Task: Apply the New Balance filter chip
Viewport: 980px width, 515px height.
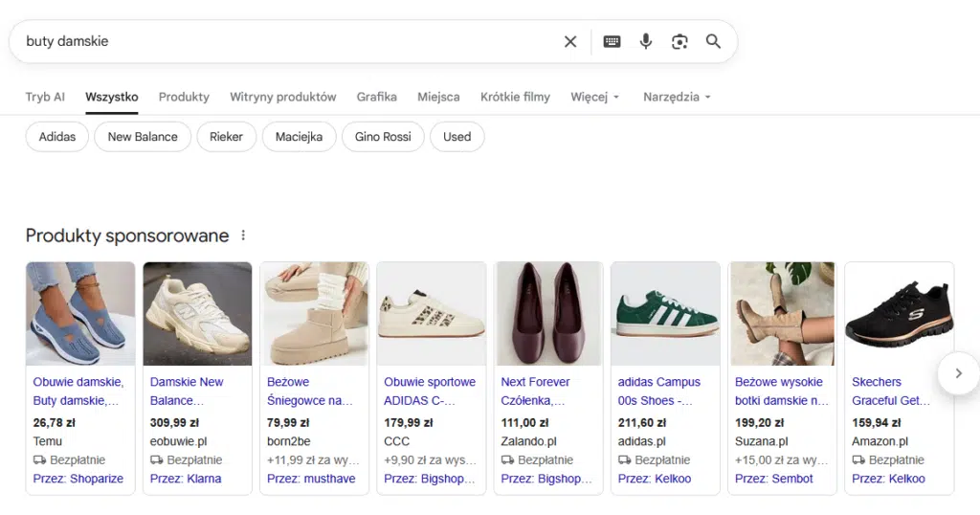Action: (143, 137)
